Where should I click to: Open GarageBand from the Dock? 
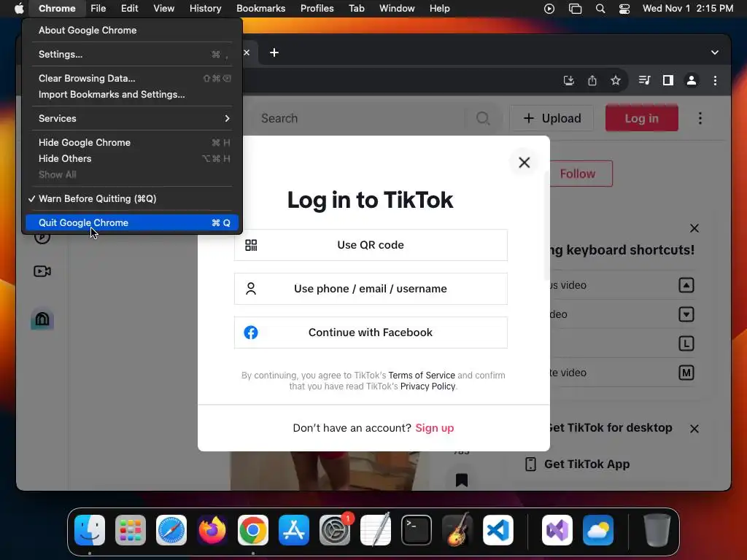pyautogui.click(x=457, y=530)
